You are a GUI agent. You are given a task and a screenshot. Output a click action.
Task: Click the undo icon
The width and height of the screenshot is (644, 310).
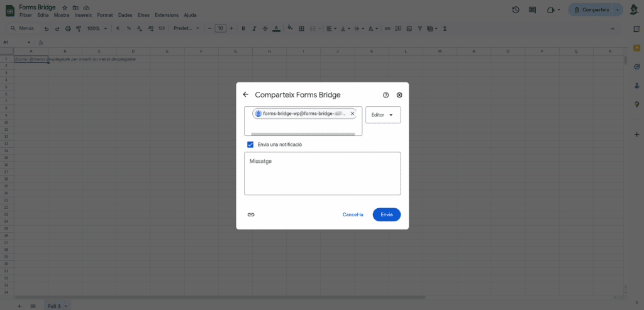pos(47,29)
